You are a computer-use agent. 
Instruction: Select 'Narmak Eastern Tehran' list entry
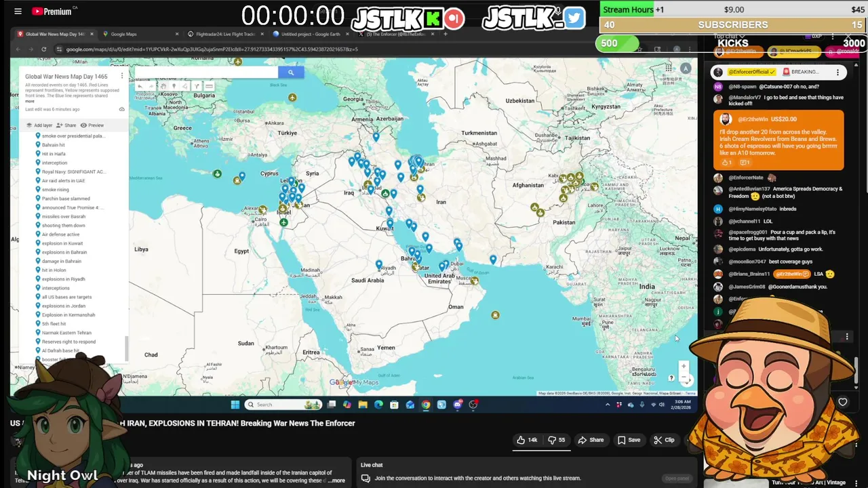[x=66, y=333]
